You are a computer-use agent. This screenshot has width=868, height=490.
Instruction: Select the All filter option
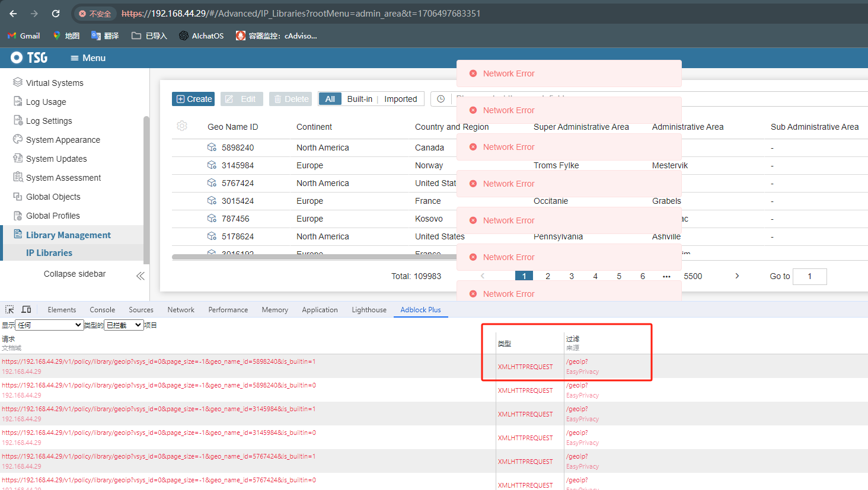coord(330,99)
